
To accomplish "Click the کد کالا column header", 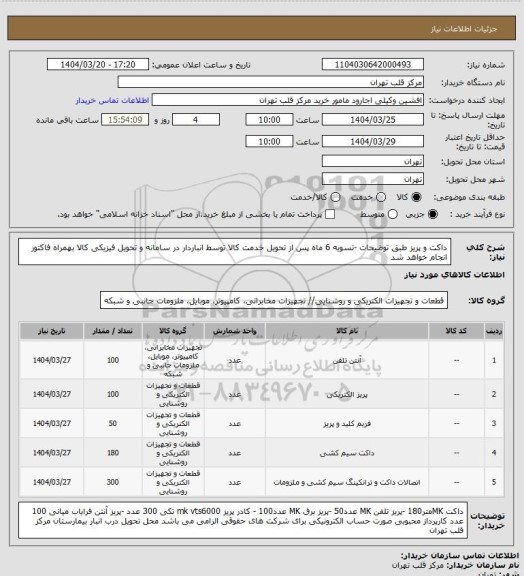I will point(456,331).
